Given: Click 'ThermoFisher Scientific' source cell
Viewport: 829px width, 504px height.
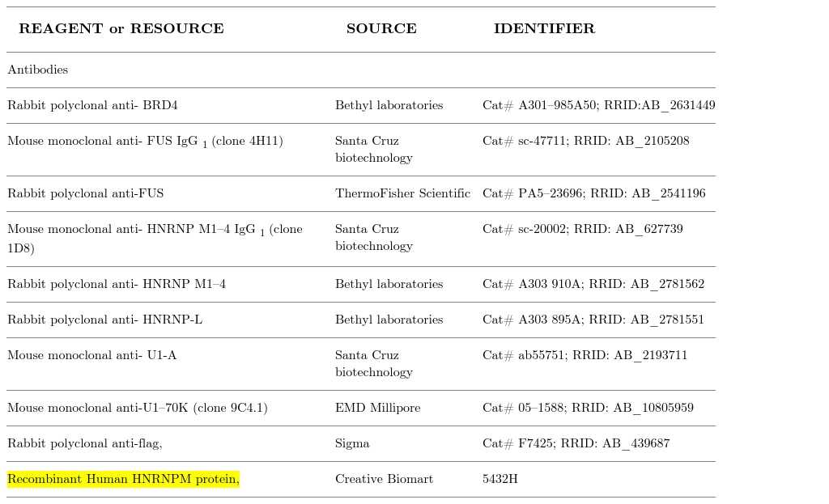Looking at the screenshot, I should point(403,193).
